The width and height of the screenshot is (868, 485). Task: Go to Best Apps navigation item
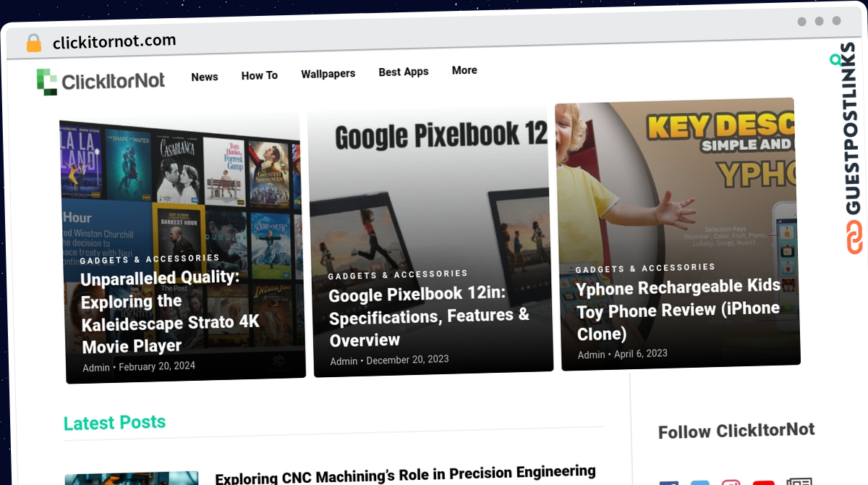(404, 72)
